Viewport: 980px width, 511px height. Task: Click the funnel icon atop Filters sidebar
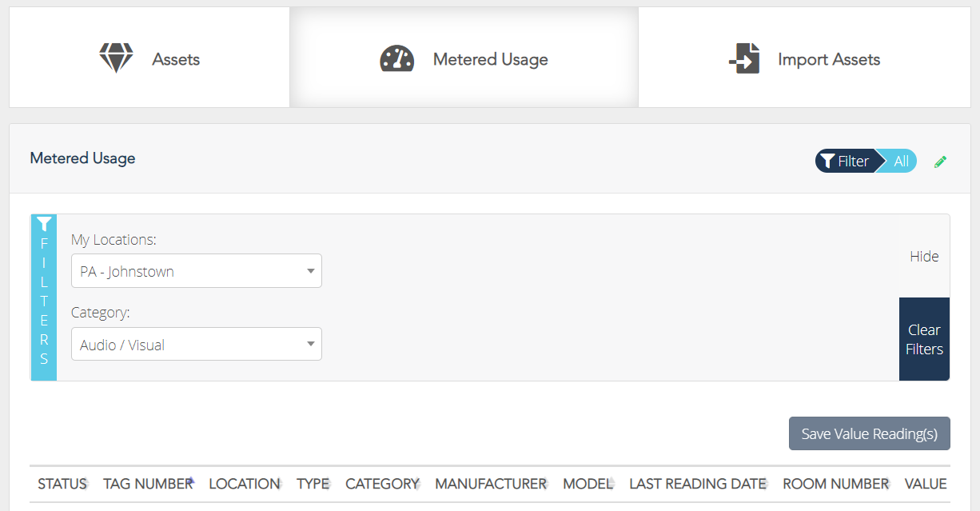pyautogui.click(x=44, y=224)
